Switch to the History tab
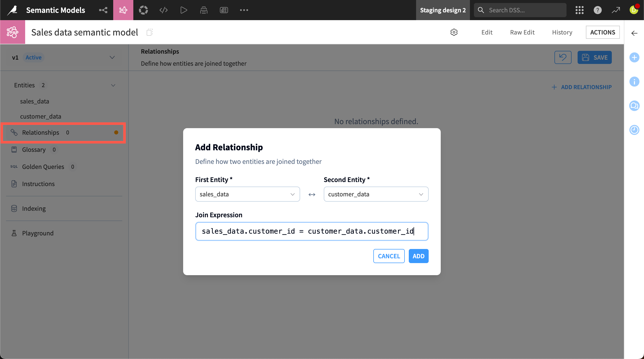This screenshot has width=644, height=359. pyautogui.click(x=562, y=32)
